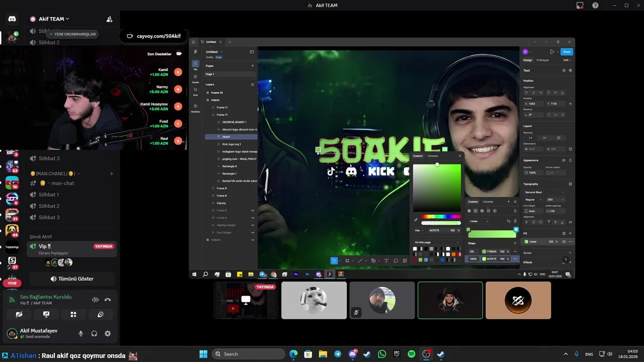Click YENİ new mentions badge
This screenshot has height=362, width=644.
12,283
